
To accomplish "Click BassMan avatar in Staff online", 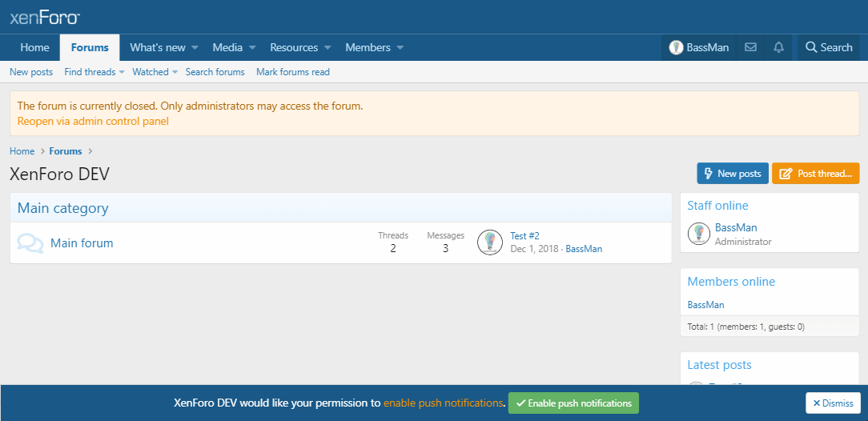I will 698,234.
